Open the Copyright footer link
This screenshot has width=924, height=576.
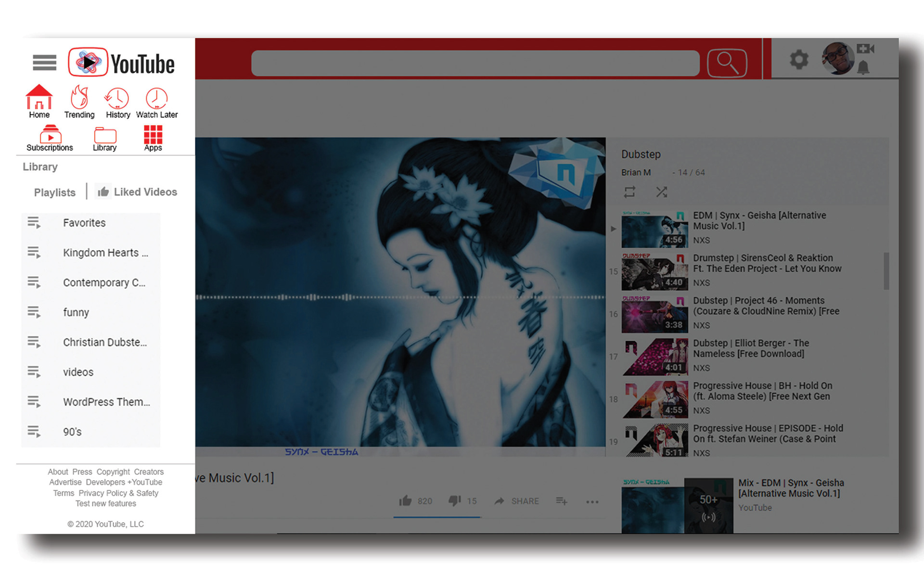[113, 472]
